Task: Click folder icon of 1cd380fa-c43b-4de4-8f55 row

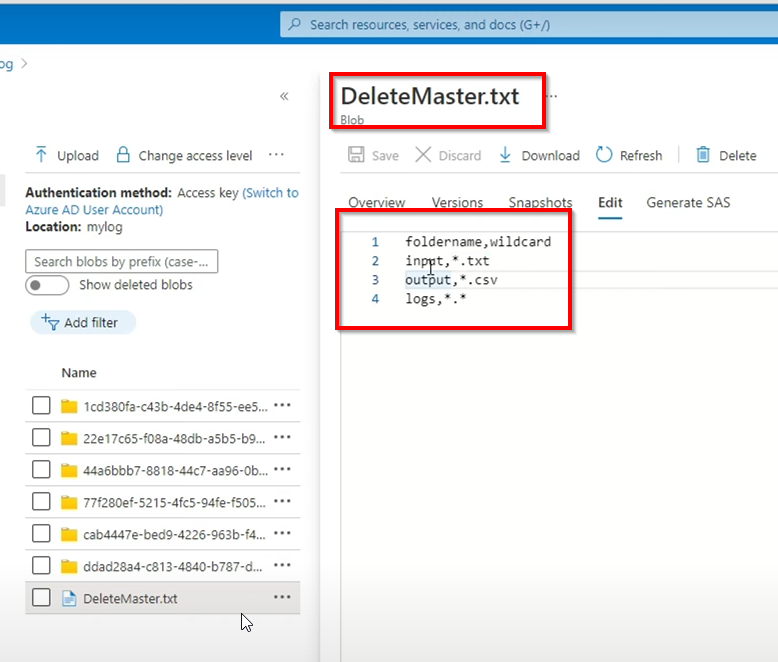Action: coord(69,406)
